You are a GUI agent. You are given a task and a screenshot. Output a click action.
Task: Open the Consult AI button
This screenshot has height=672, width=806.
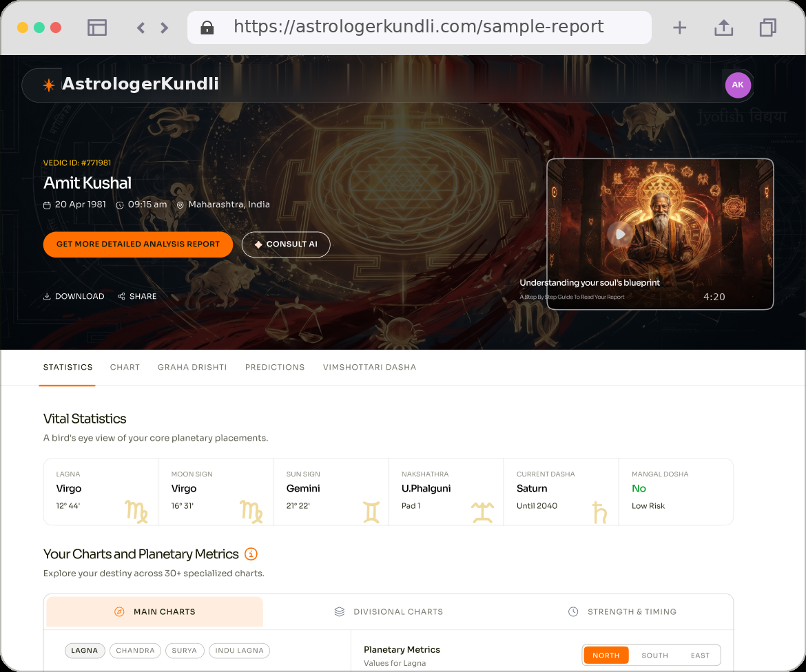click(286, 244)
